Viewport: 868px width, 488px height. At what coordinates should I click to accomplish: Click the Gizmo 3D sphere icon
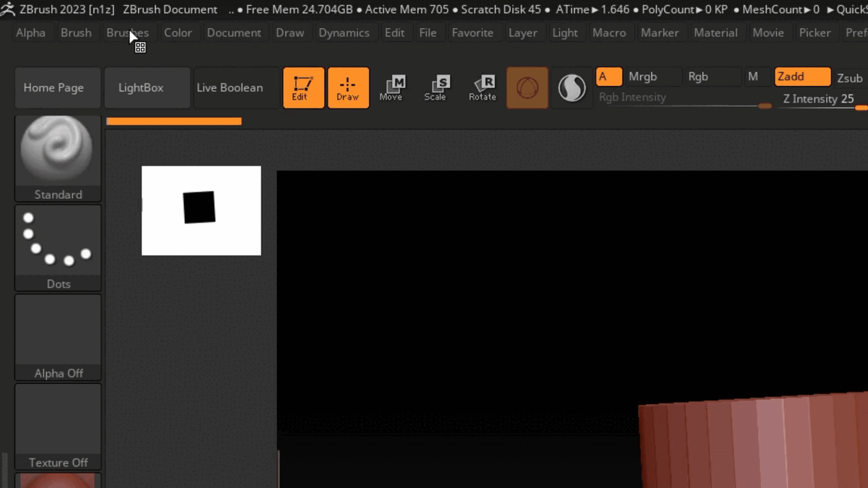(x=527, y=88)
